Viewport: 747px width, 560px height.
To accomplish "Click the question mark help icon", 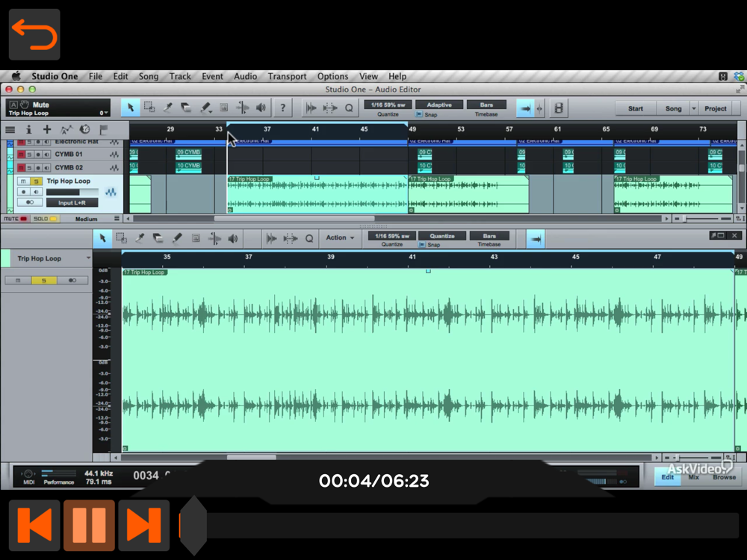I will point(283,108).
